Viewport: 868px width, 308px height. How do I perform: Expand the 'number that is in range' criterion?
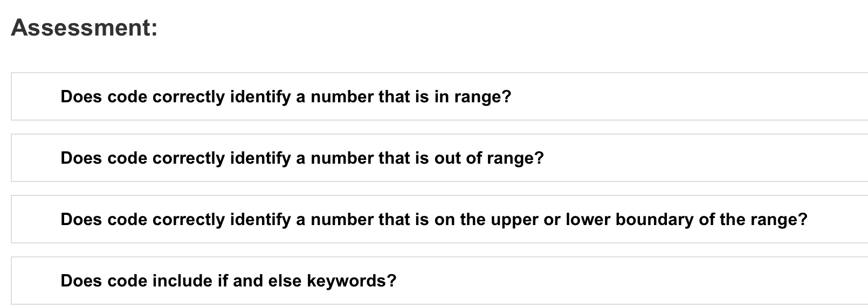coord(439,96)
